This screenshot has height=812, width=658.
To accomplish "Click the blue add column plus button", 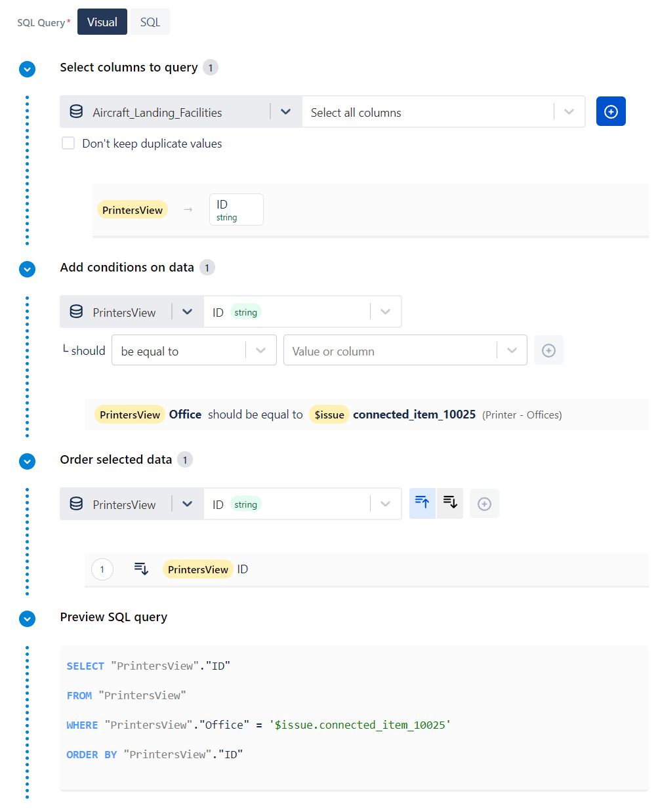I will click(x=610, y=112).
